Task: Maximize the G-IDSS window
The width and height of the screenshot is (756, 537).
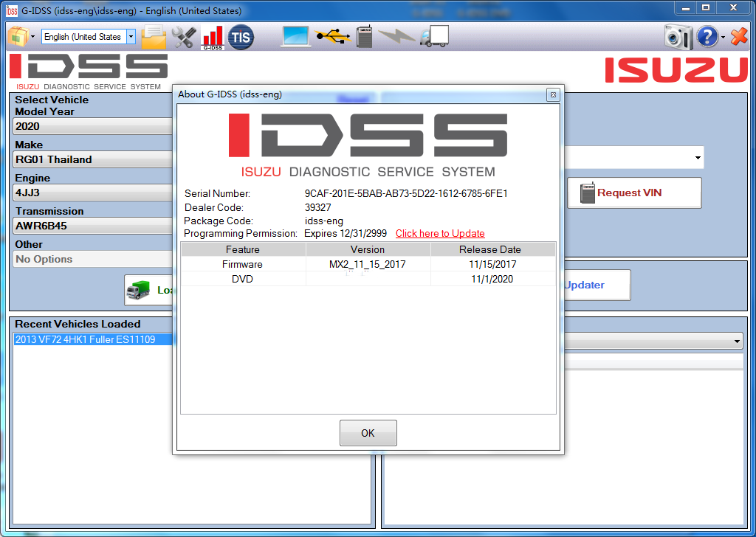Action: [x=706, y=8]
